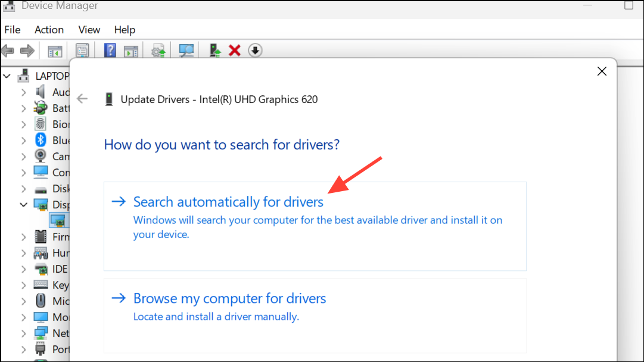This screenshot has width=644, height=362.
Task: Select the Network adapters icon
Action: click(x=41, y=333)
